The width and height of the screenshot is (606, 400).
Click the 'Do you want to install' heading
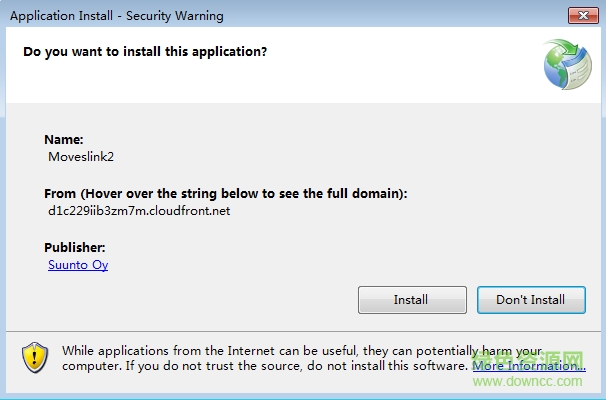coord(145,50)
